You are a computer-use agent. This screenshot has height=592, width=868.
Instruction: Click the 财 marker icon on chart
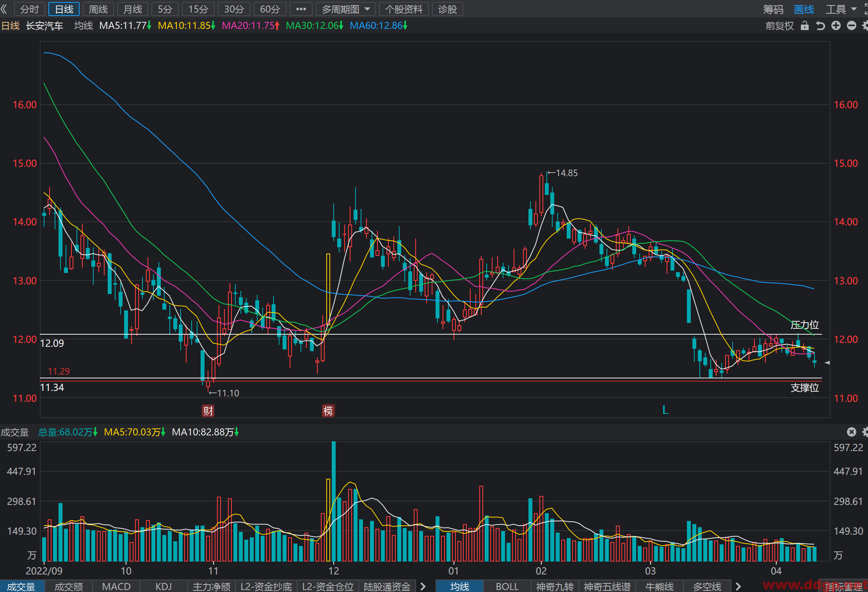coord(208,410)
